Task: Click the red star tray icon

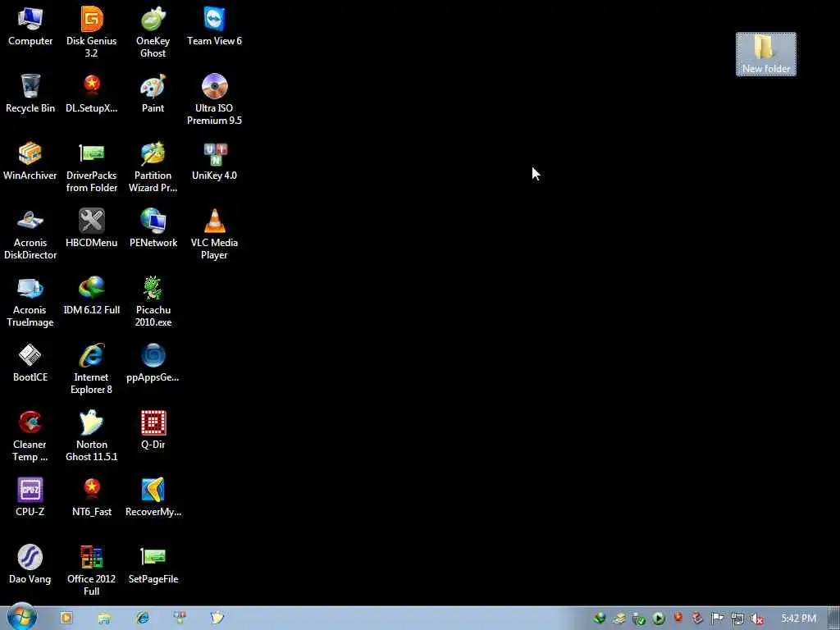Action: point(678,618)
